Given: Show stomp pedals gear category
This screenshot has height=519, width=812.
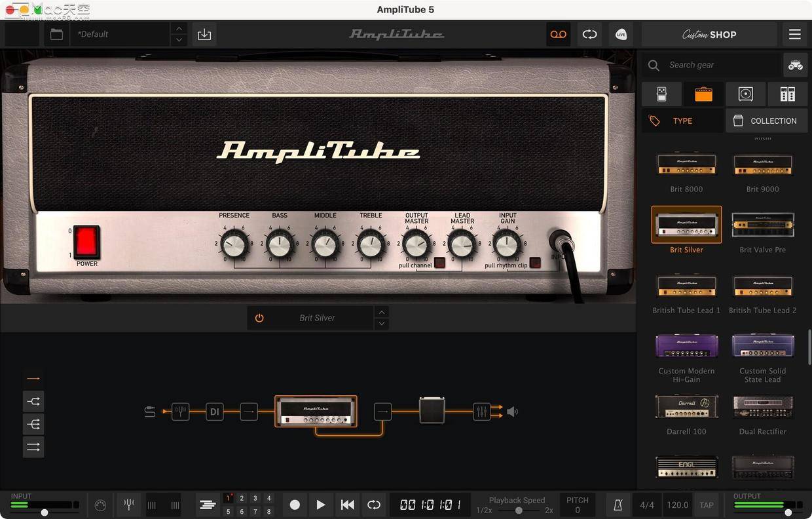Looking at the screenshot, I should click(x=661, y=94).
